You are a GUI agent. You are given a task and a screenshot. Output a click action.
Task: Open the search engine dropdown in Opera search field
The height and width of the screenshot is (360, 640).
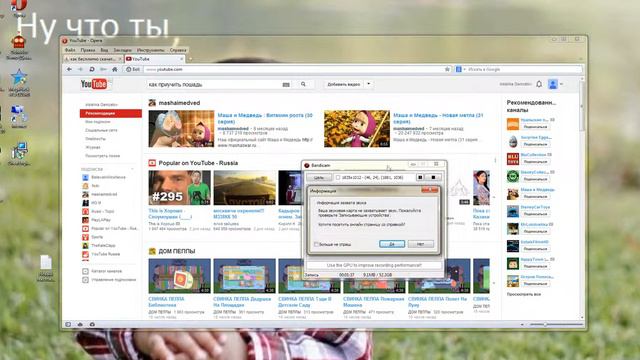(464, 69)
